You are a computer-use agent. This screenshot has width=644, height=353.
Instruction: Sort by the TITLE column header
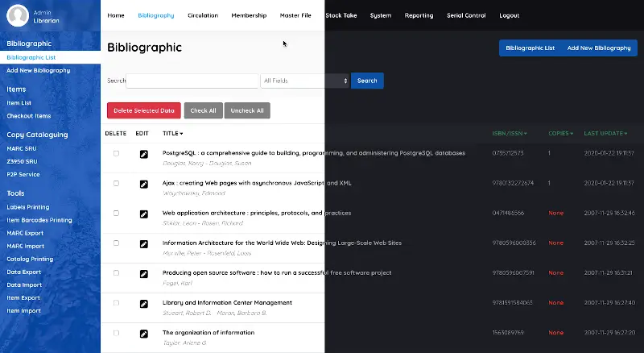pos(172,133)
